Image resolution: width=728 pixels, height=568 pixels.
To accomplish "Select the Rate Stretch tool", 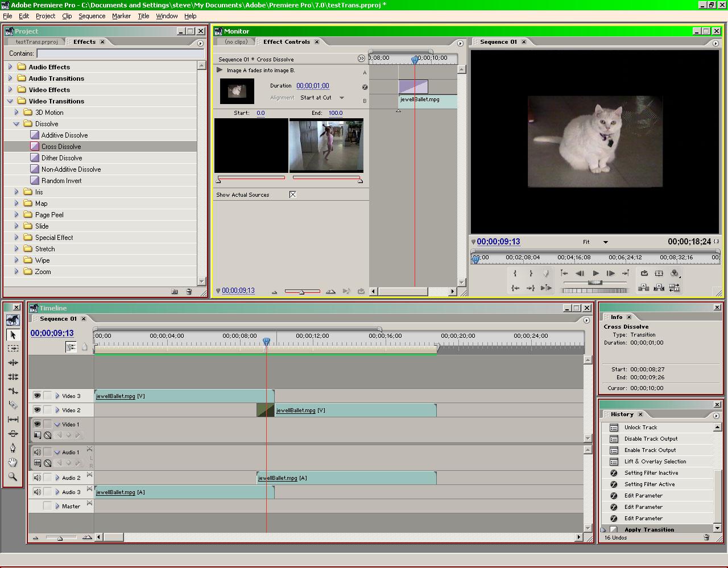I will click(13, 391).
